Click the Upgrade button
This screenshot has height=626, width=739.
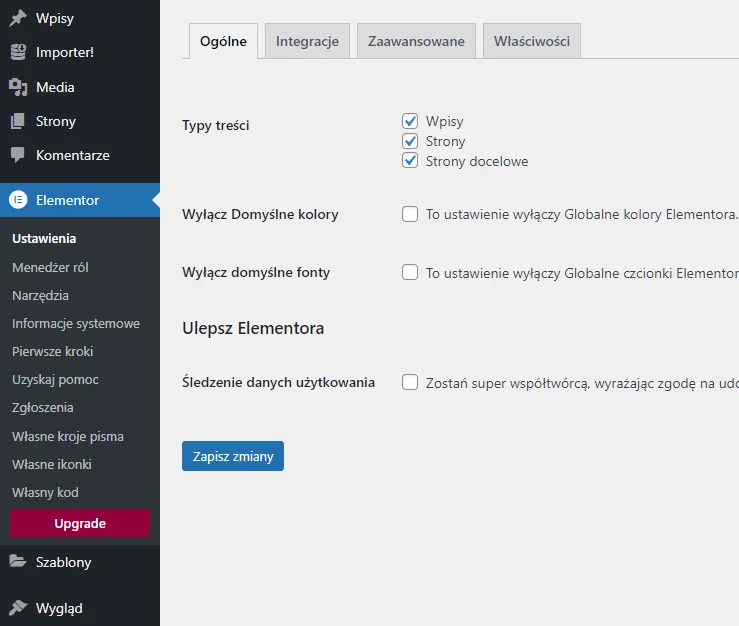pos(80,523)
